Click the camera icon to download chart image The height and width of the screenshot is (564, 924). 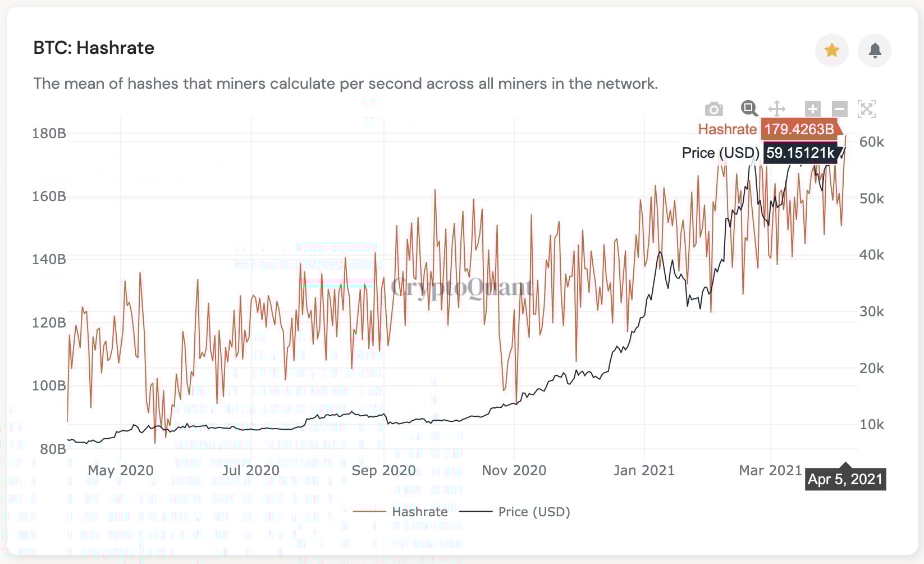(x=713, y=109)
